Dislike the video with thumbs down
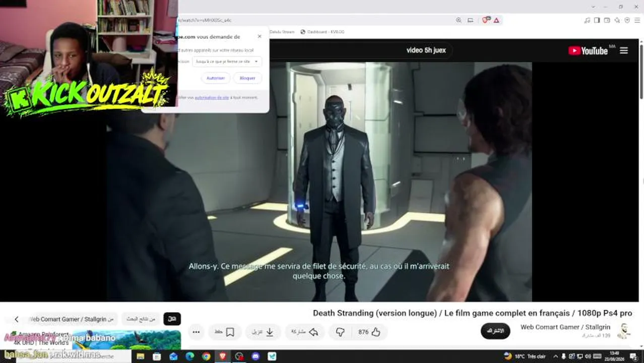This screenshot has height=363, width=644. coord(340,332)
